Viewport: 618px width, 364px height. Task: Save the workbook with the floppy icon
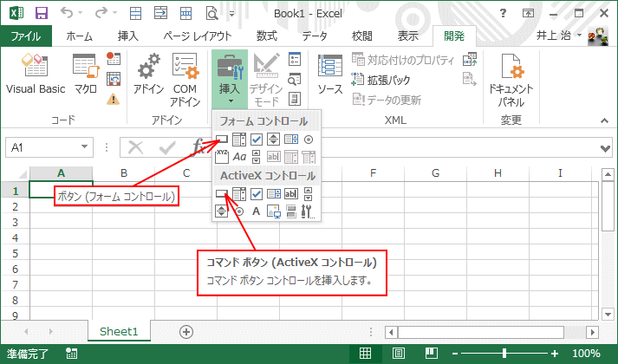pos(41,13)
